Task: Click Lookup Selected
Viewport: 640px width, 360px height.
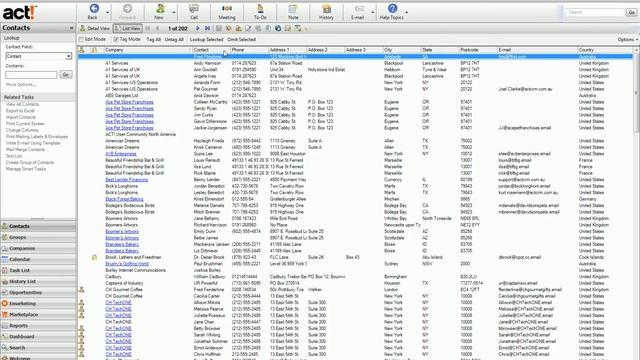Action: (x=207, y=40)
